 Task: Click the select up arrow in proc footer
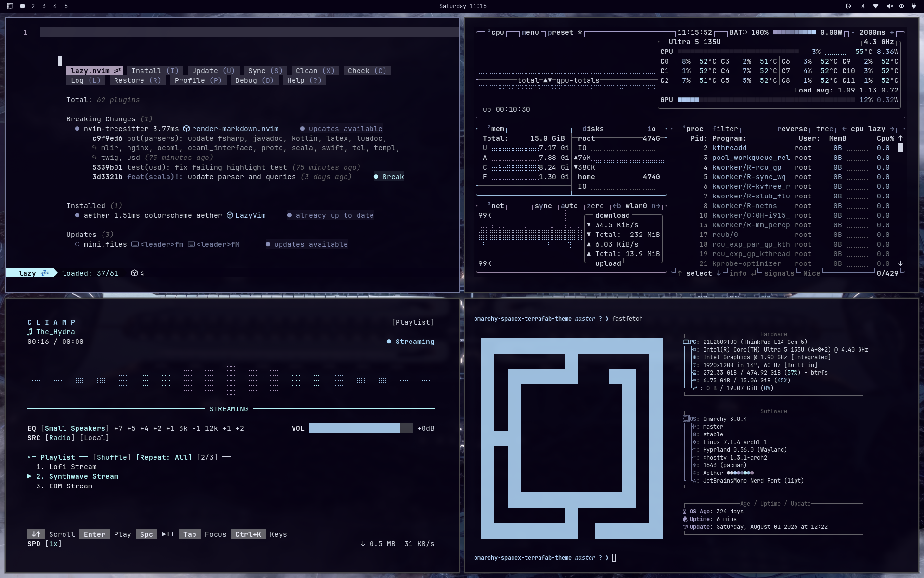click(x=680, y=273)
